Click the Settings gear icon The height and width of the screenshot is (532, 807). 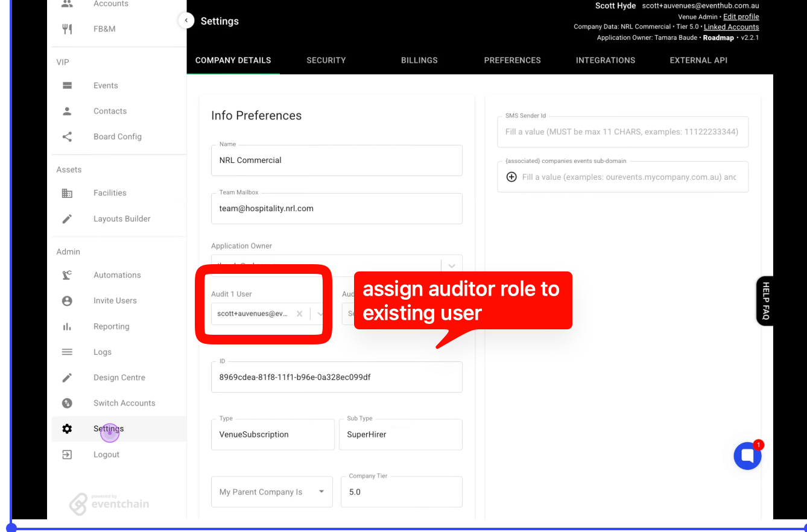pos(67,429)
